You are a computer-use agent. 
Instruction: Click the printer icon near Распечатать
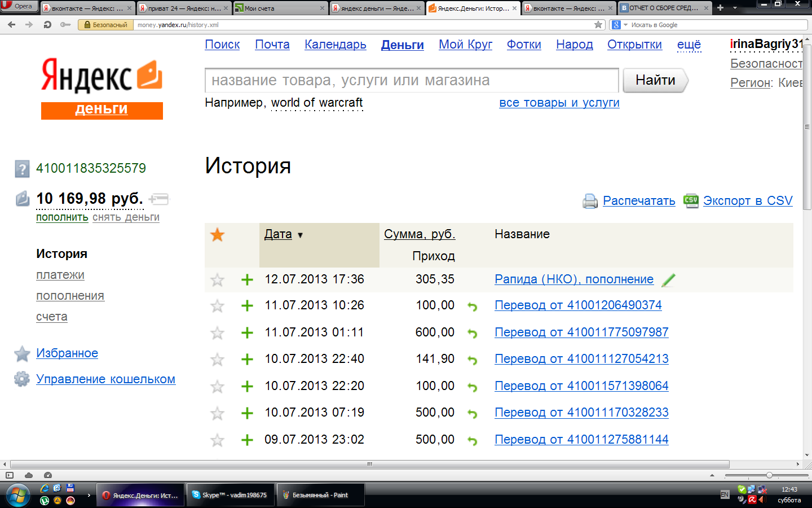(x=590, y=201)
